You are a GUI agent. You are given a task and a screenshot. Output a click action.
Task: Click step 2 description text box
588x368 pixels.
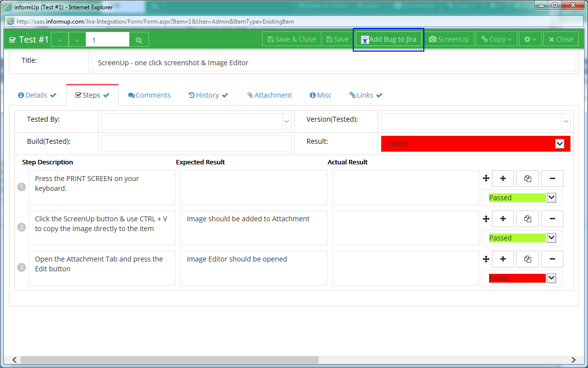[x=102, y=228]
